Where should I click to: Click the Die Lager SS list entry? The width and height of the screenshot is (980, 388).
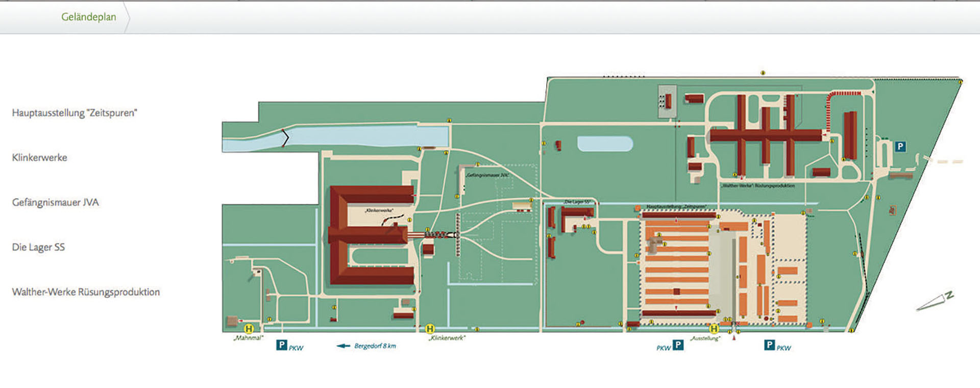pos(39,248)
